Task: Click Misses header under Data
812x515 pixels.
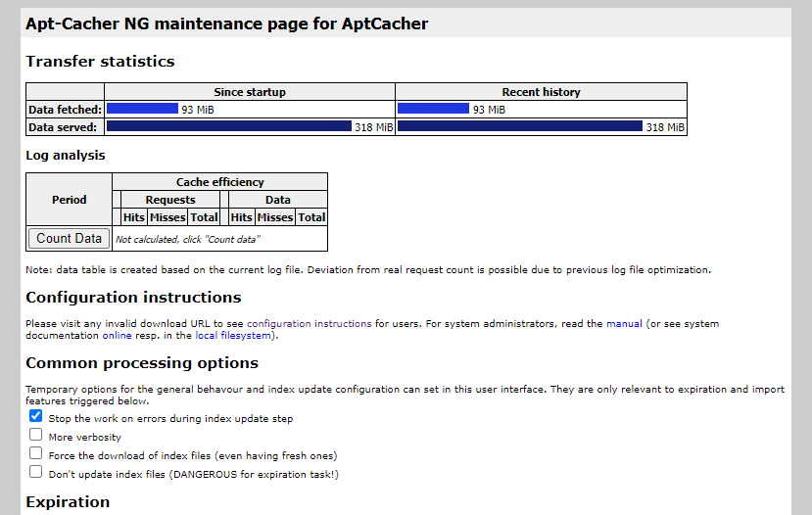Action: 275,217
